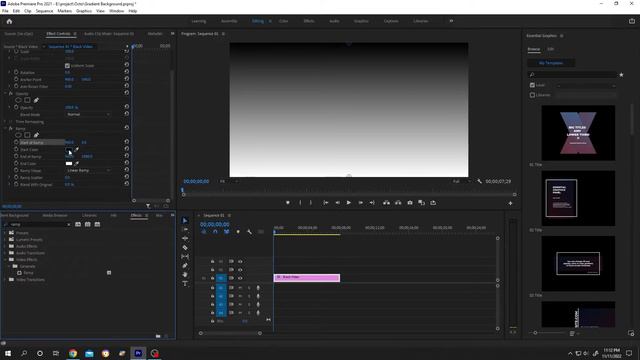
Task: Create ellipse mask under Ramp effect
Action: coord(18,135)
